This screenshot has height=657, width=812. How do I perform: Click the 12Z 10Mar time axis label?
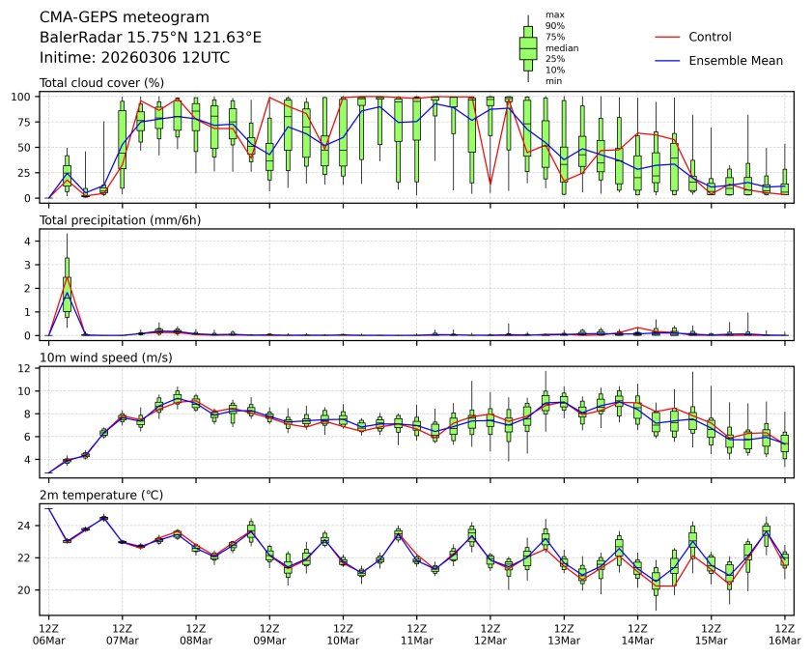point(343,633)
